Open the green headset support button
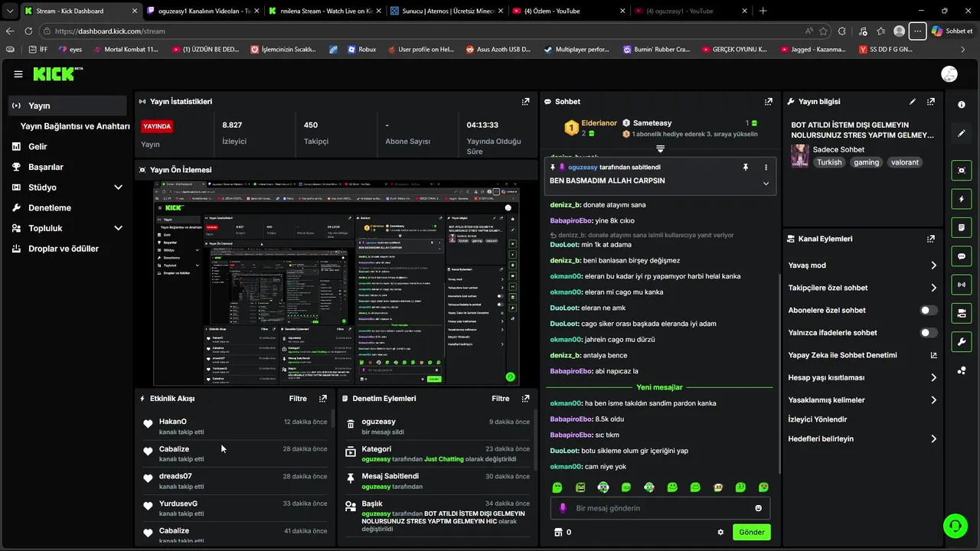The height and width of the screenshot is (551, 980). tap(955, 526)
